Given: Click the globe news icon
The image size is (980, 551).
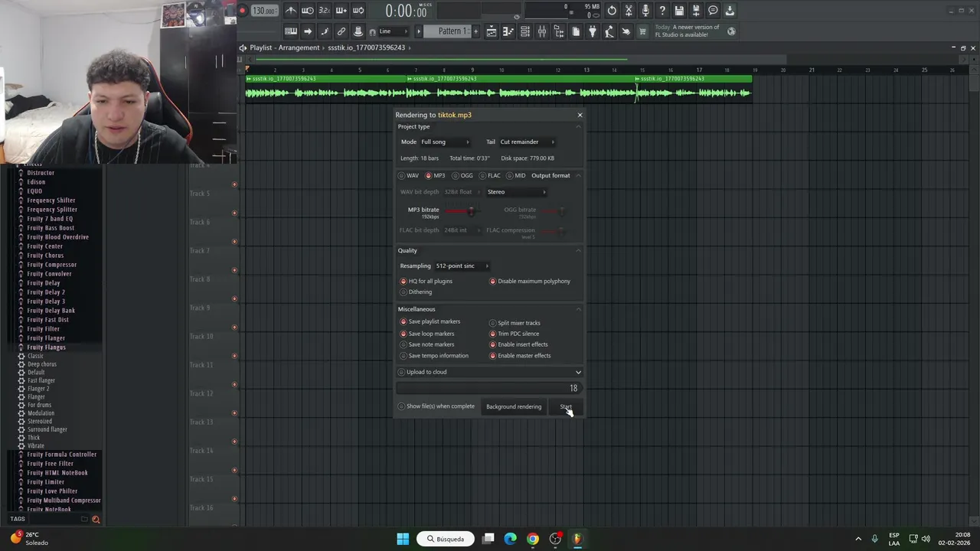Looking at the screenshot, I should 730,31.
